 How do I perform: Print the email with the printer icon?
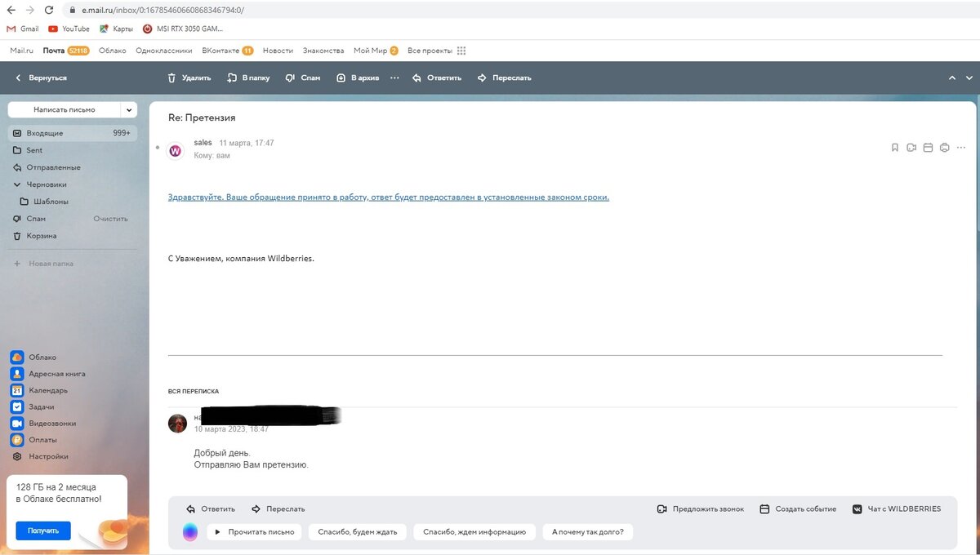[x=944, y=148]
